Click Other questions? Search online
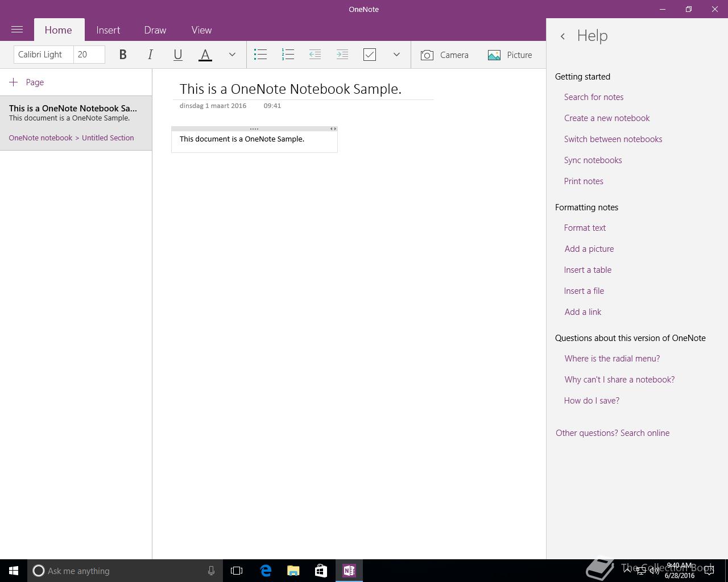This screenshot has width=728, height=582. click(613, 433)
